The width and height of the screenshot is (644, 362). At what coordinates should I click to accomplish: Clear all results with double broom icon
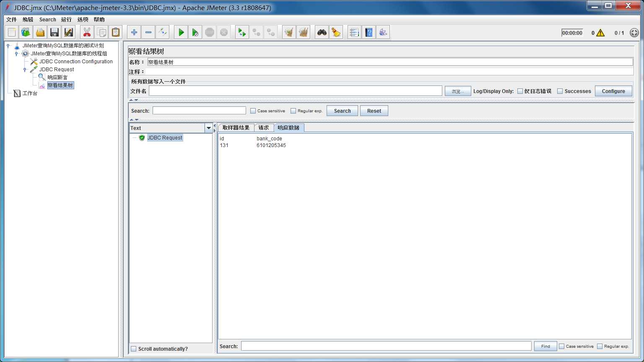303,32
